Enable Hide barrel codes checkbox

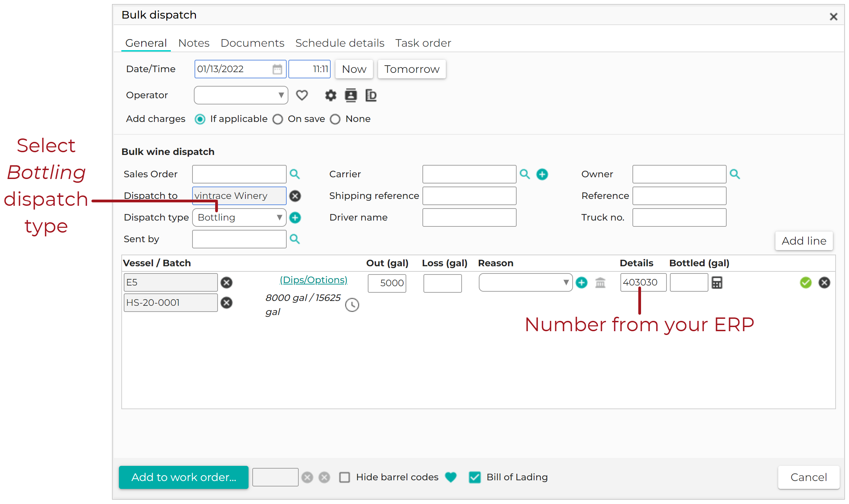click(x=344, y=477)
